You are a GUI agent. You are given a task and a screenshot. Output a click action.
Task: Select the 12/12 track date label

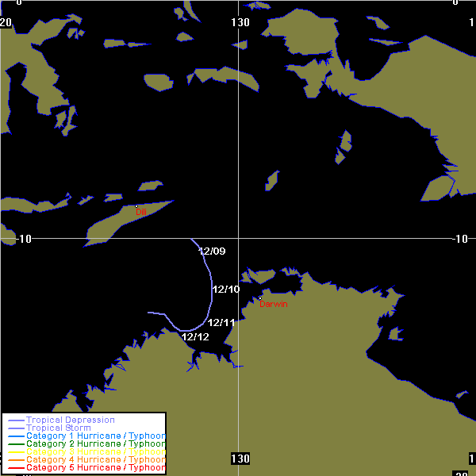click(x=195, y=337)
